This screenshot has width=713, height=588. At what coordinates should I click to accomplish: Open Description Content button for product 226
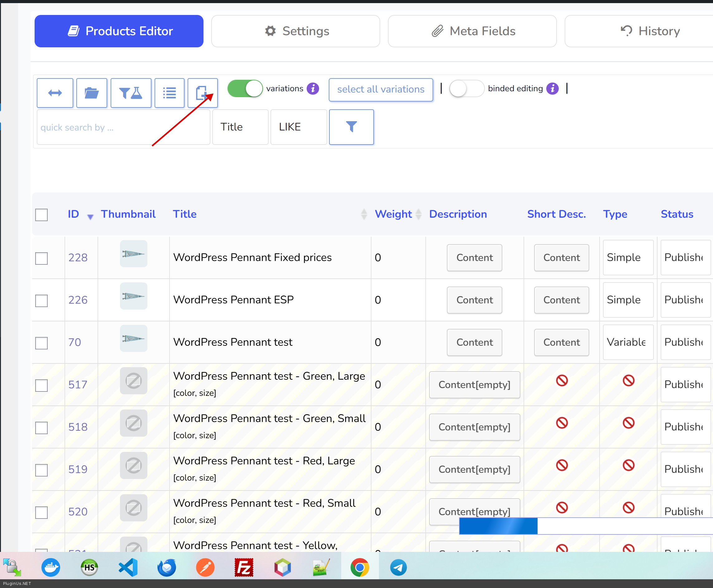coord(474,300)
